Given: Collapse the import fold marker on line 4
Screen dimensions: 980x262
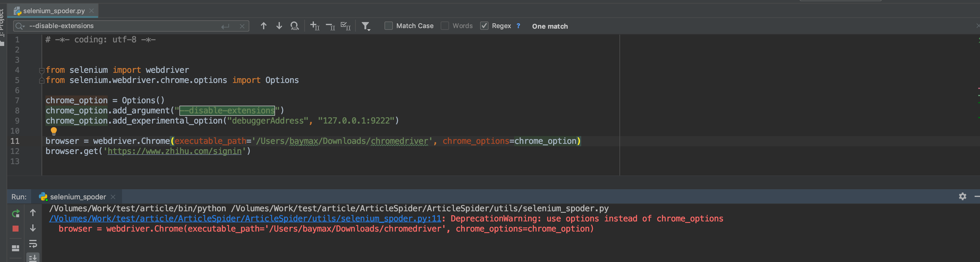Looking at the screenshot, I should (42, 70).
